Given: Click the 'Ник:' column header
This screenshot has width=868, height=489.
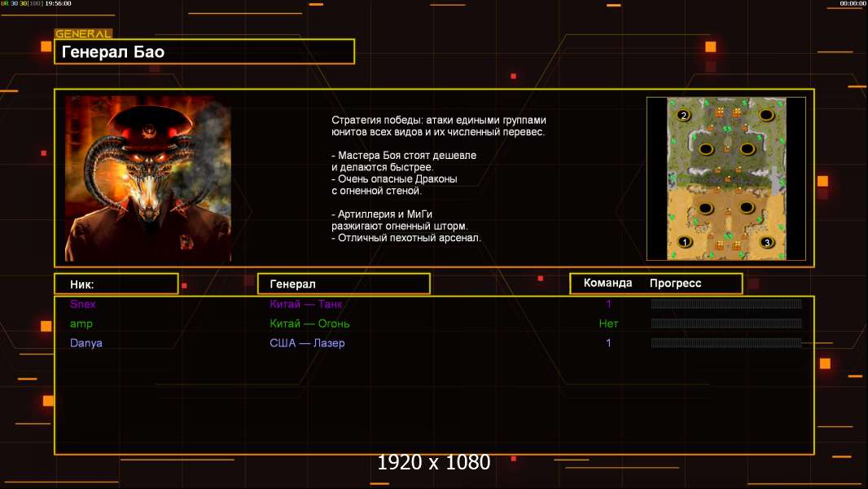Looking at the screenshot, I should [x=116, y=284].
